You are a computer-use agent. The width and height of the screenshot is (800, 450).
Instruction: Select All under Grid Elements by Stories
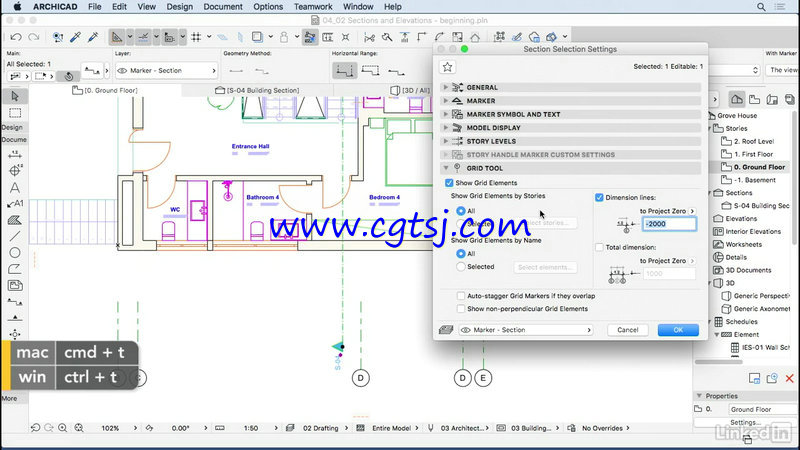pos(461,211)
